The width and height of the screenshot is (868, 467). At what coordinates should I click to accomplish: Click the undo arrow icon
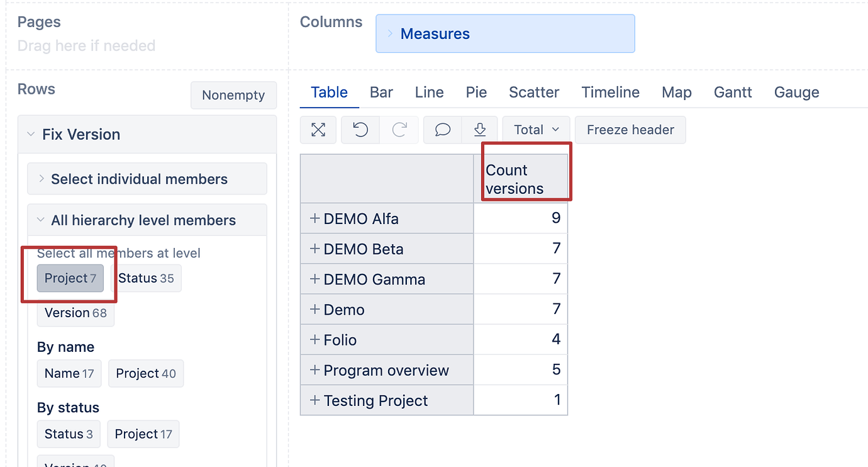360,130
